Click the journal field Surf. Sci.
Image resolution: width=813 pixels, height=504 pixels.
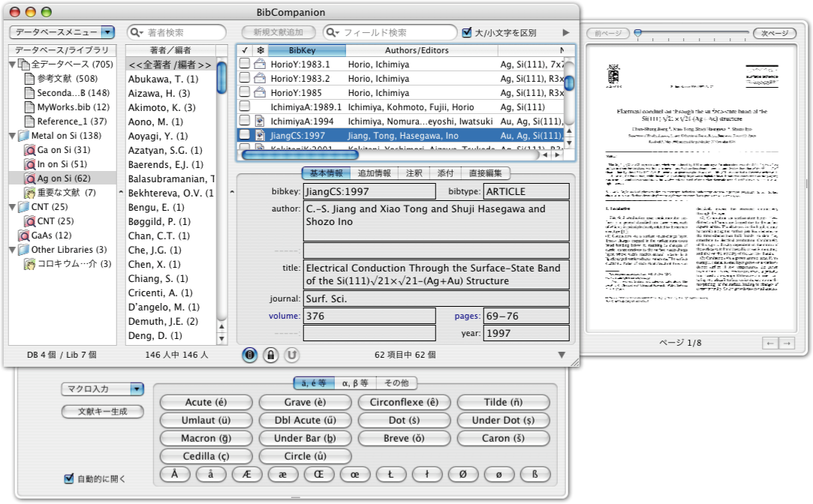[436, 299]
